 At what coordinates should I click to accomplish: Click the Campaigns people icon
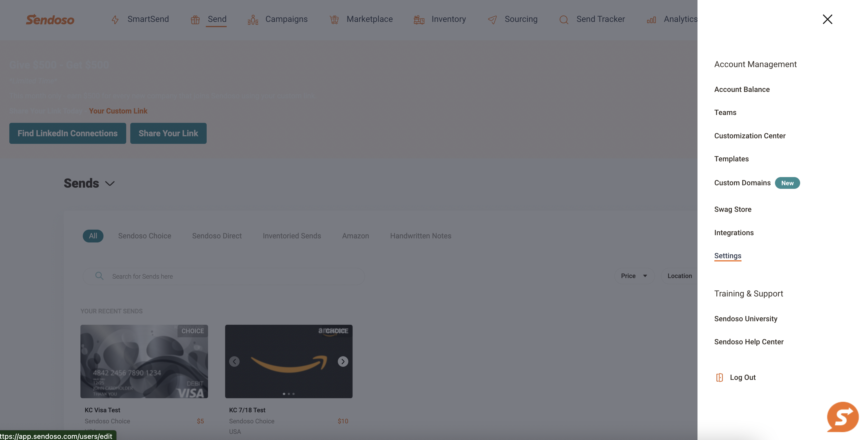coord(253,20)
